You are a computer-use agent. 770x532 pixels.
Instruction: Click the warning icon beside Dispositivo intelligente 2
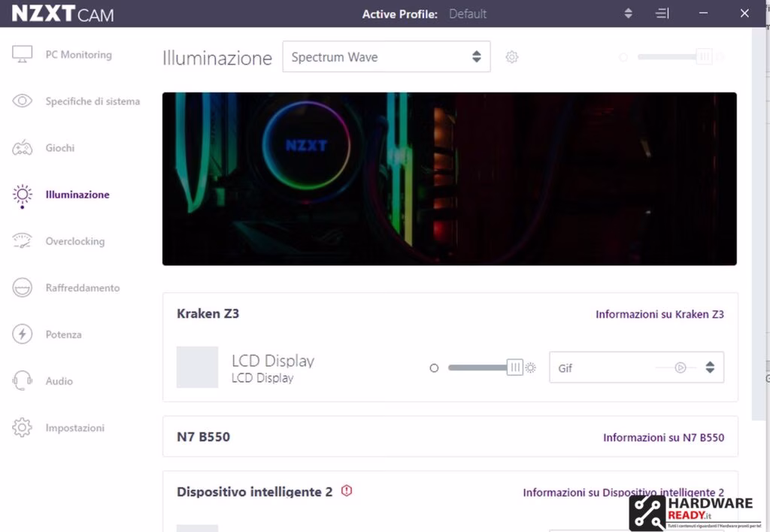(x=346, y=490)
